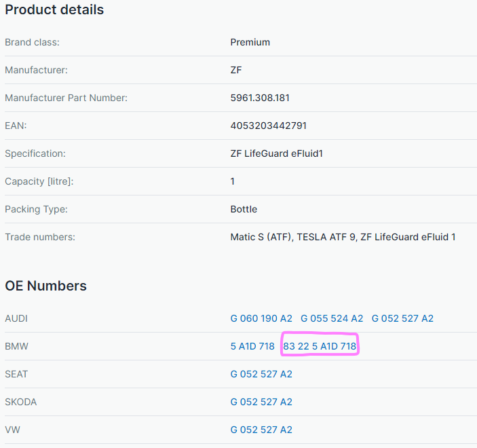Viewport: 477px width, 448px height.
Task: Click the Capacity [litre] label
Action: pos(39,181)
